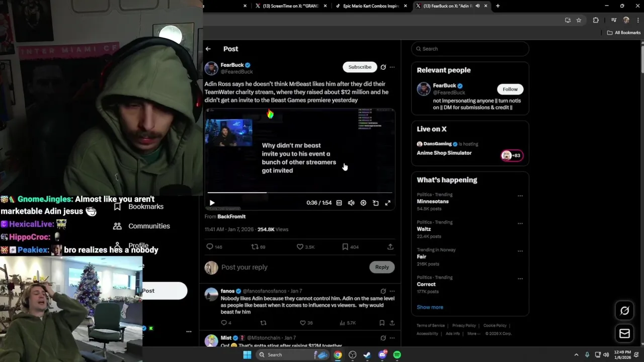This screenshot has width=644, height=362.
Task: Seek on the video progress bar
Action: pyautogui.click(x=300, y=192)
